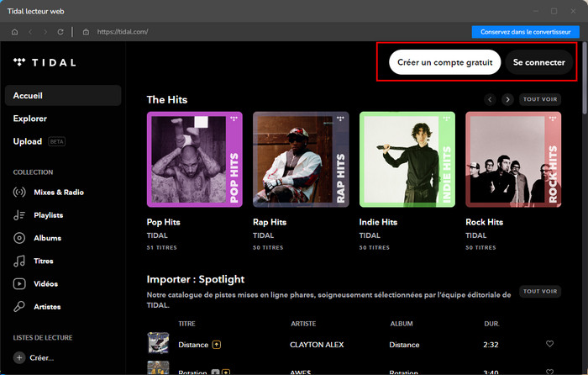Open the Mixes & Radio collection
The image size is (588, 375).
click(59, 193)
